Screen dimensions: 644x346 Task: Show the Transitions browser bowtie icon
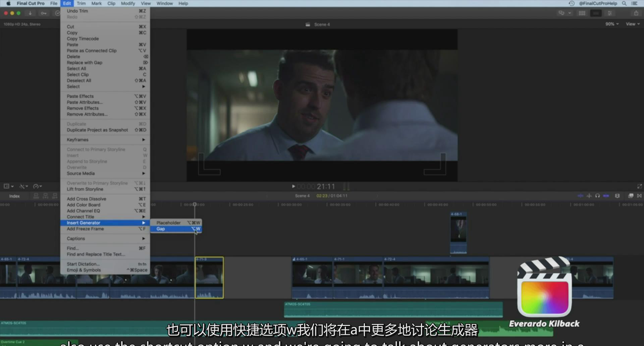click(x=639, y=196)
